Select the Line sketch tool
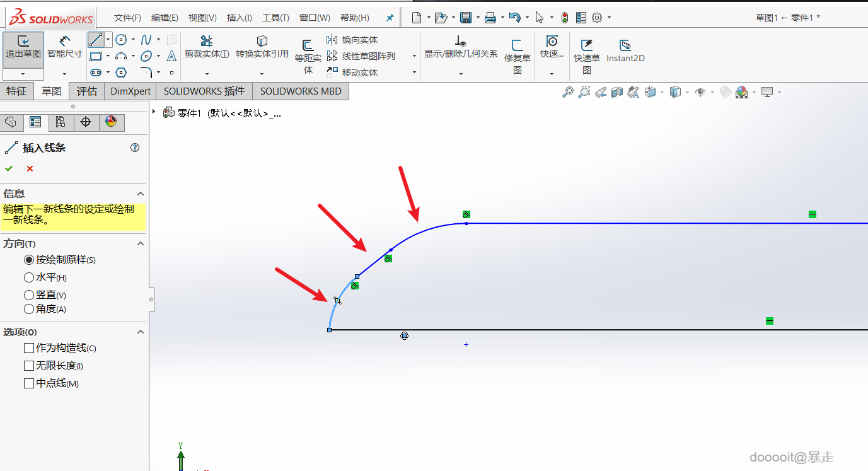The width and height of the screenshot is (868, 471). pos(95,40)
